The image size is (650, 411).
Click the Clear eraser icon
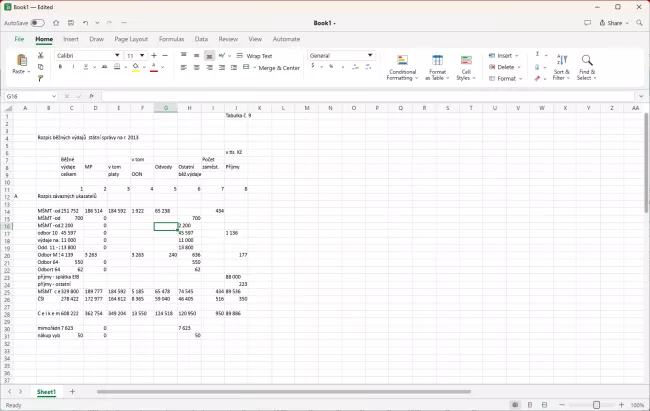click(x=537, y=78)
